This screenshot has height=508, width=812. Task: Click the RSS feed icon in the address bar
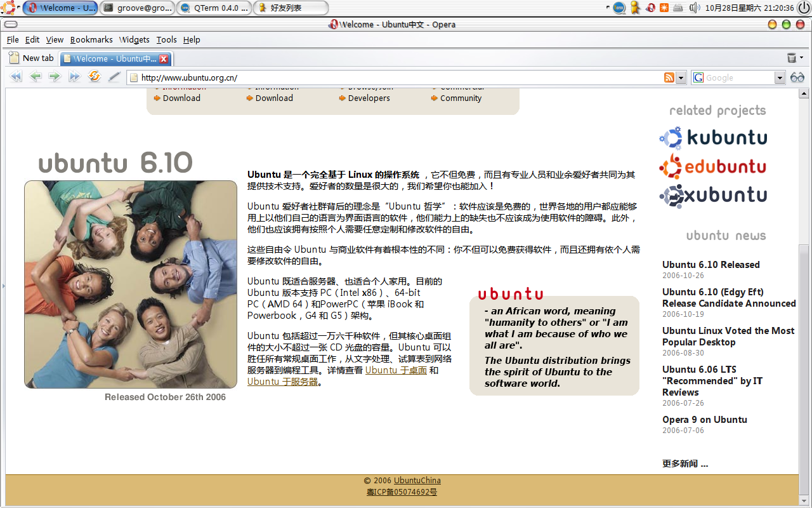tap(669, 77)
